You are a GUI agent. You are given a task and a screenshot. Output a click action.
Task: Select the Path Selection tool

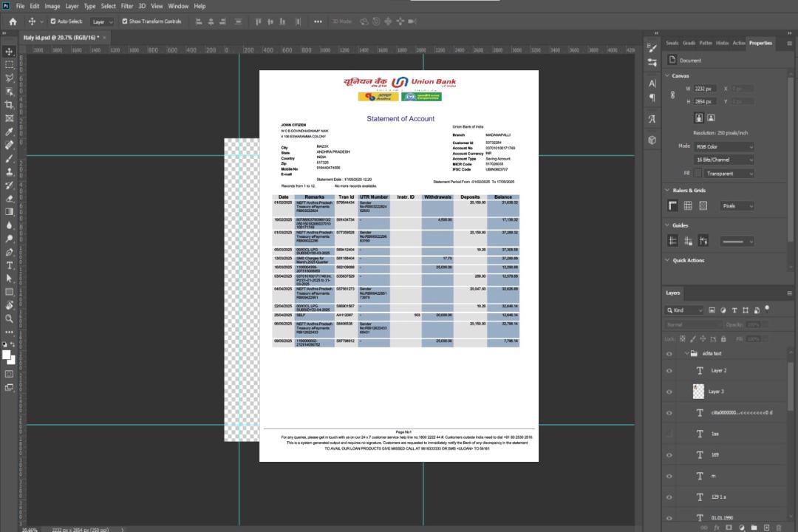(9, 279)
